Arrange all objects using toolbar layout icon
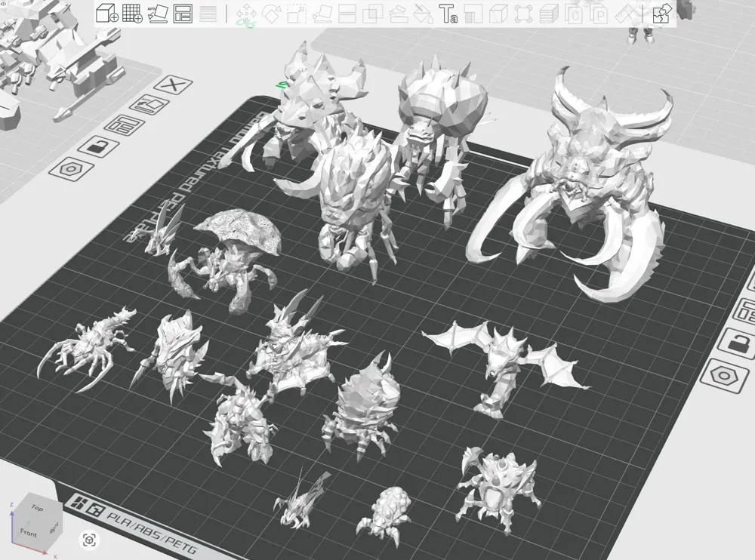 coord(183,14)
